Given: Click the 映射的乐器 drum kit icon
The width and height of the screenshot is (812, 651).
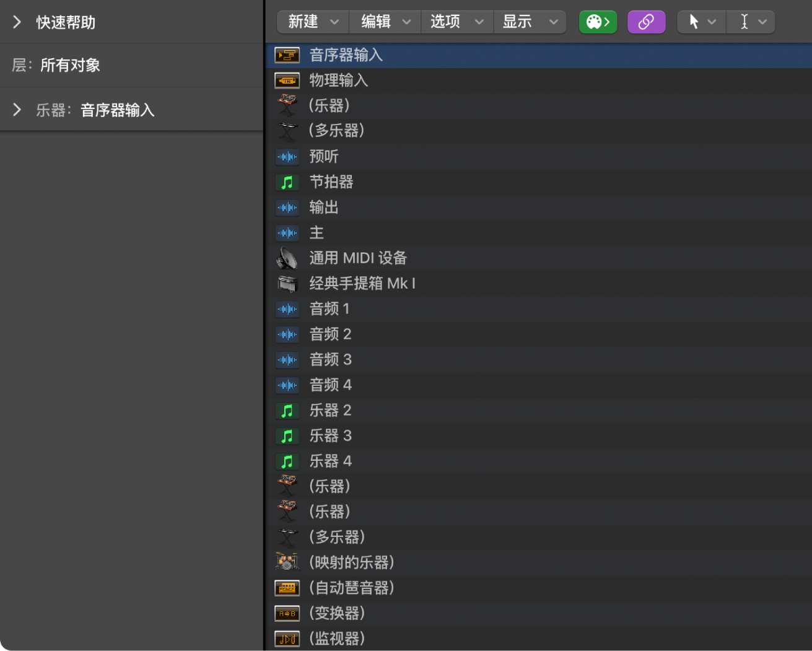Looking at the screenshot, I should click(x=287, y=562).
